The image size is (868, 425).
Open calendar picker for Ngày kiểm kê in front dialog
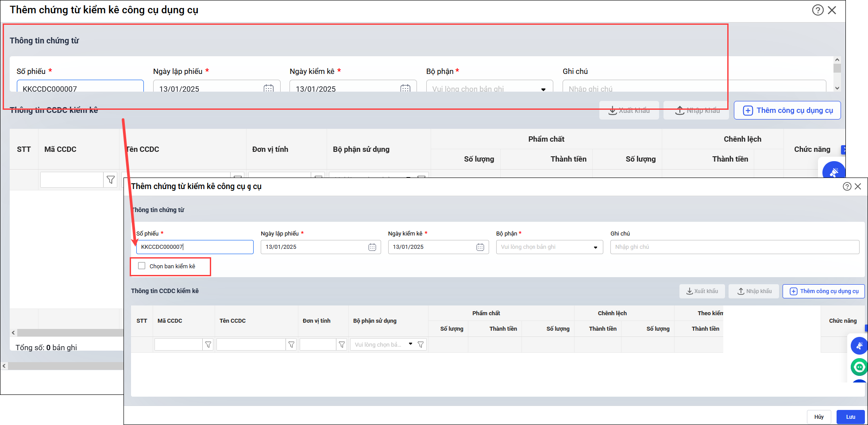[x=480, y=247]
